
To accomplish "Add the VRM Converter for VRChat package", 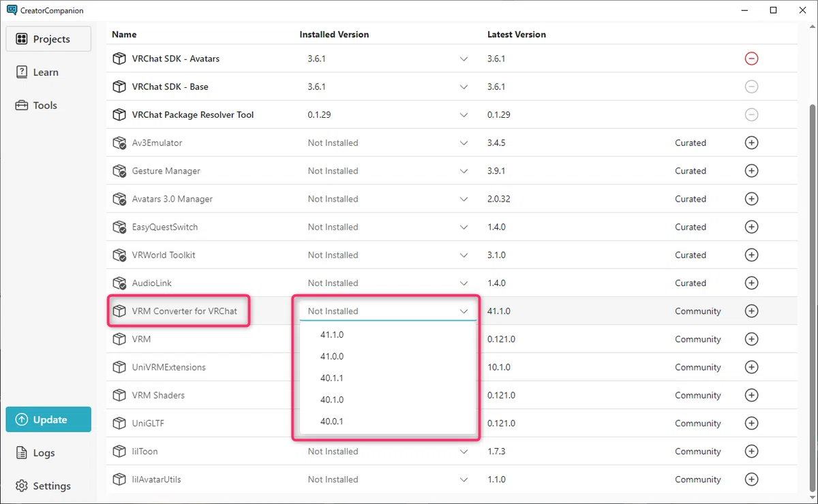I will pos(751,311).
